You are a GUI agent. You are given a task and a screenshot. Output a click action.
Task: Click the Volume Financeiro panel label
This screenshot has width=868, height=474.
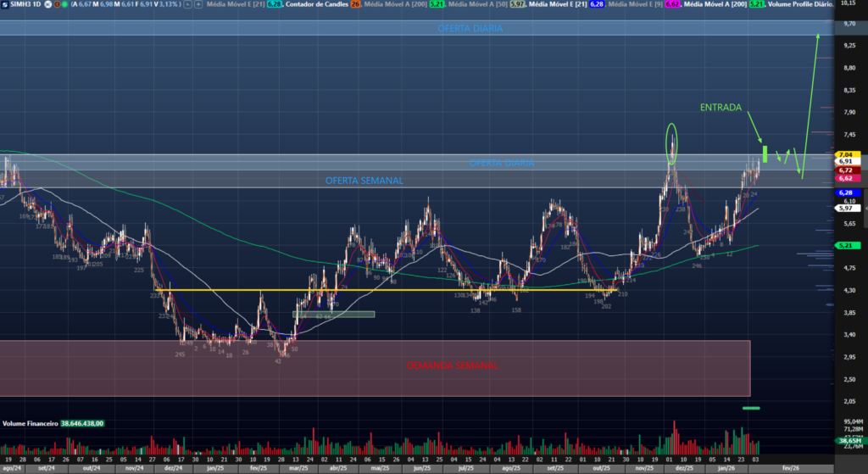tap(31, 421)
